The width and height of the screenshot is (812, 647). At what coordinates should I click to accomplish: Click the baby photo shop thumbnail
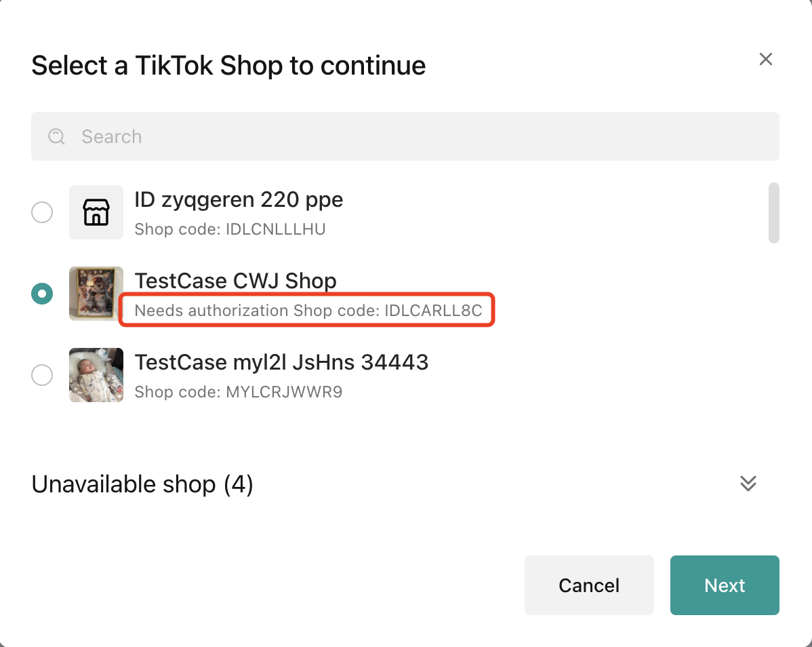click(96, 375)
